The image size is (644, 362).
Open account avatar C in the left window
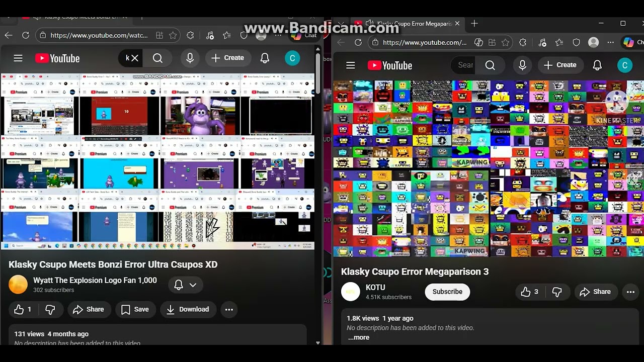[x=292, y=58]
